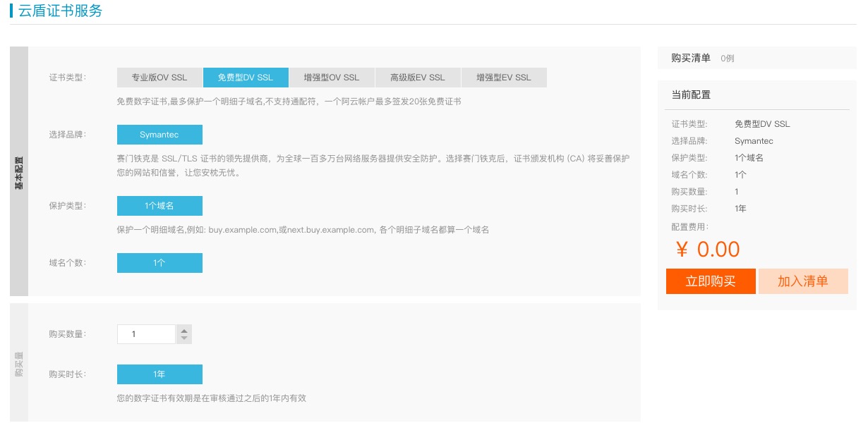868x435 pixels.
Task: Select the 1个域名 protection type
Action: click(x=159, y=206)
